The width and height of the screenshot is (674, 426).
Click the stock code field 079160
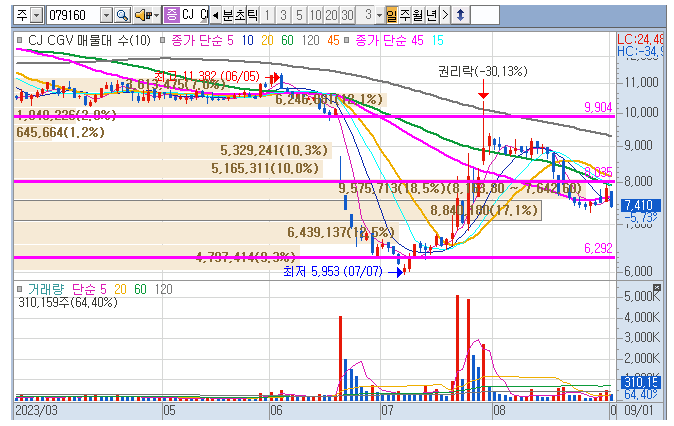coord(73,15)
